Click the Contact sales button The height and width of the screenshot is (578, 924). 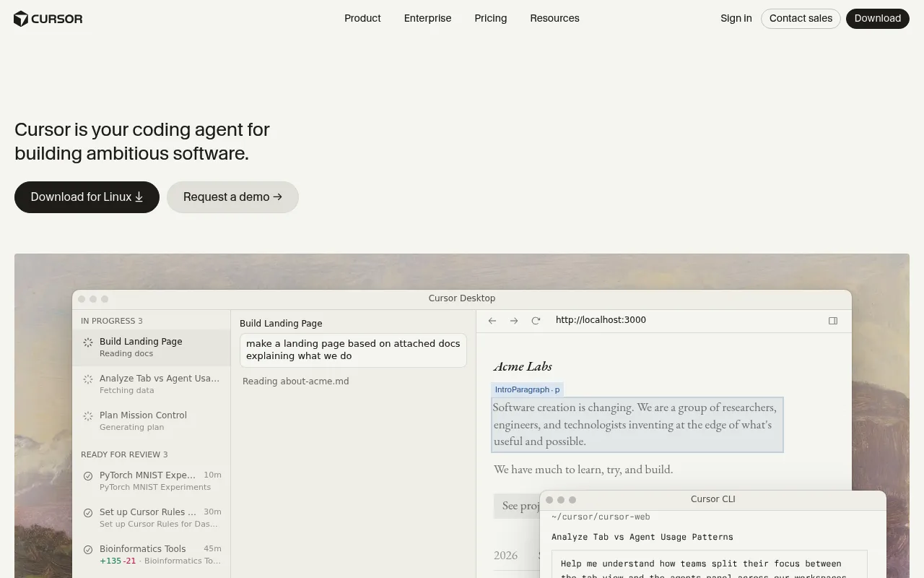(x=801, y=19)
